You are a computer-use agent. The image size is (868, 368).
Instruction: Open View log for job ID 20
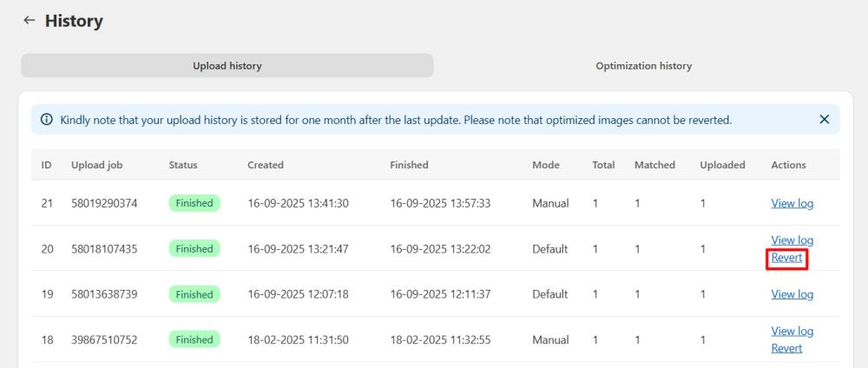[792, 240]
